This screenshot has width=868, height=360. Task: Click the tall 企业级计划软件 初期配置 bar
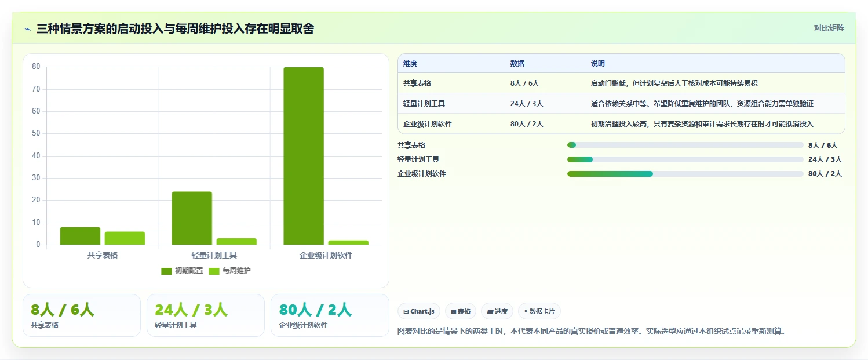click(304, 156)
